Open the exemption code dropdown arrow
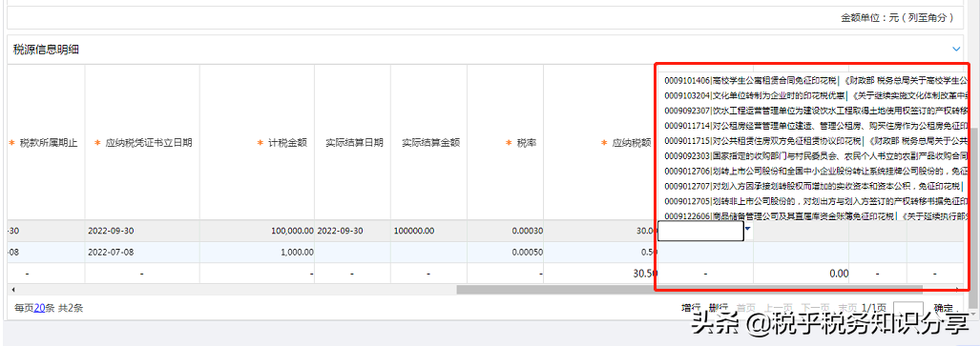980x346 pixels. [x=748, y=229]
